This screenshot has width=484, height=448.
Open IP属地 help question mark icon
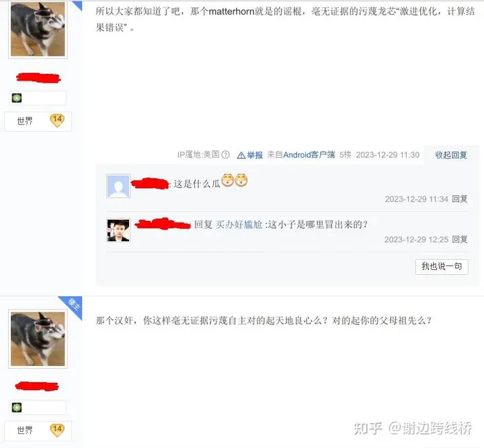(x=226, y=154)
